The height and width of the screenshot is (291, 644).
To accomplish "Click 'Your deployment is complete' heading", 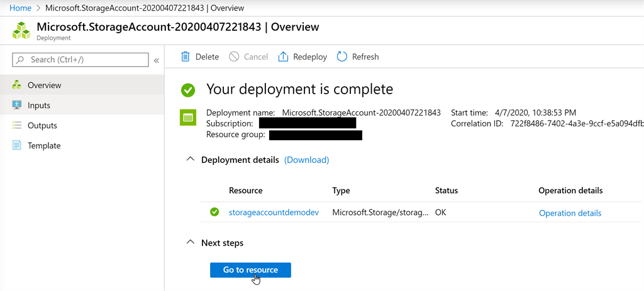I will [299, 89].
